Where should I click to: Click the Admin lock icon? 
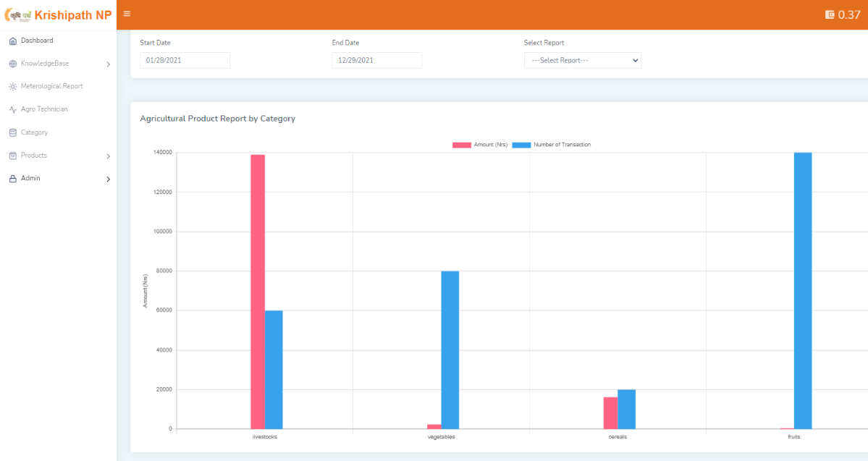pyautogui.click(x=12, y=179)
